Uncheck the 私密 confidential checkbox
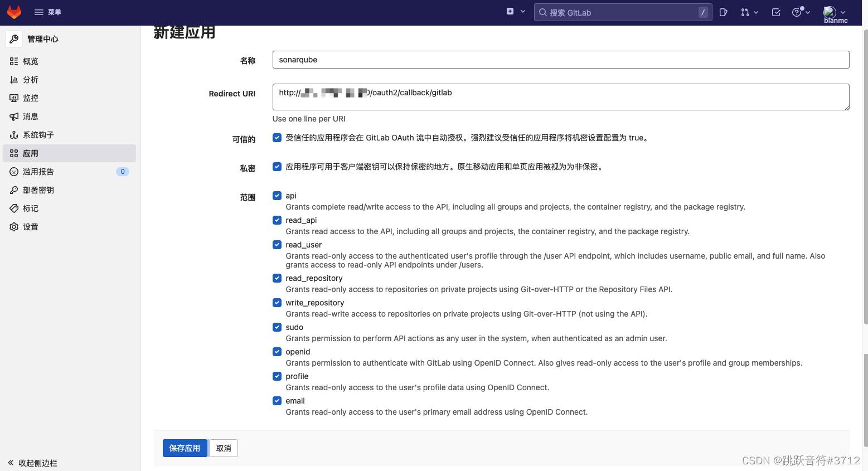 click(x=277, y=167)
